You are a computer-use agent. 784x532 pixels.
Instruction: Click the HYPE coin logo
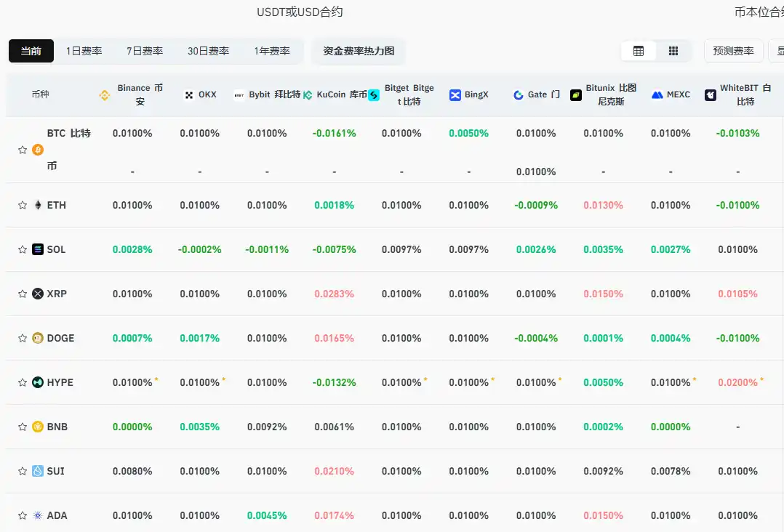pos(38,382)
